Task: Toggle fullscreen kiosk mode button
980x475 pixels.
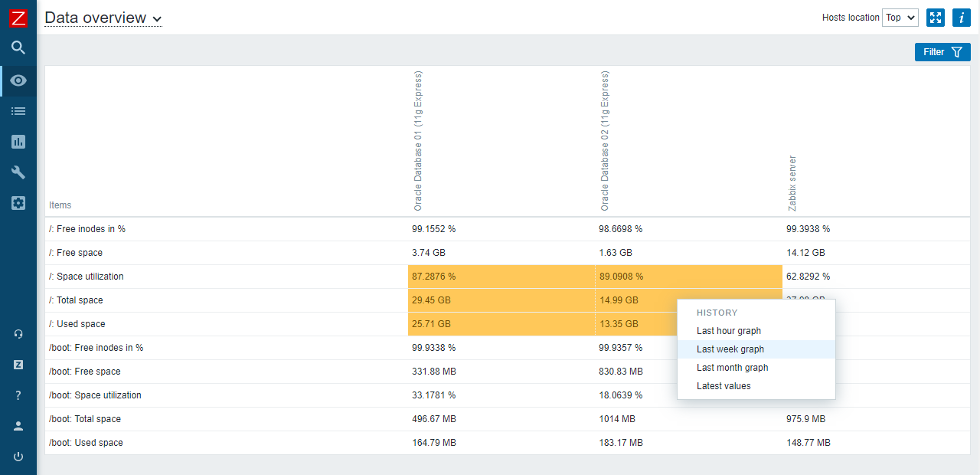Action: coord(935,18)
